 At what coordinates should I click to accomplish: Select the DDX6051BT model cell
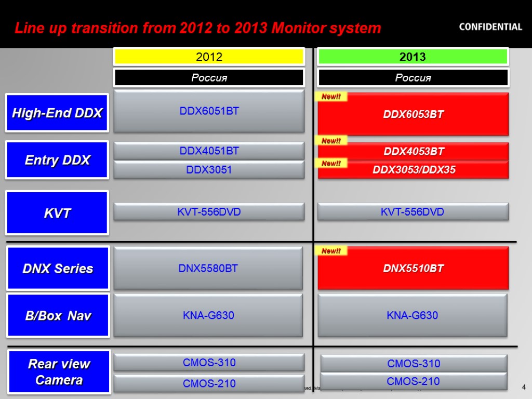point(209,111)
